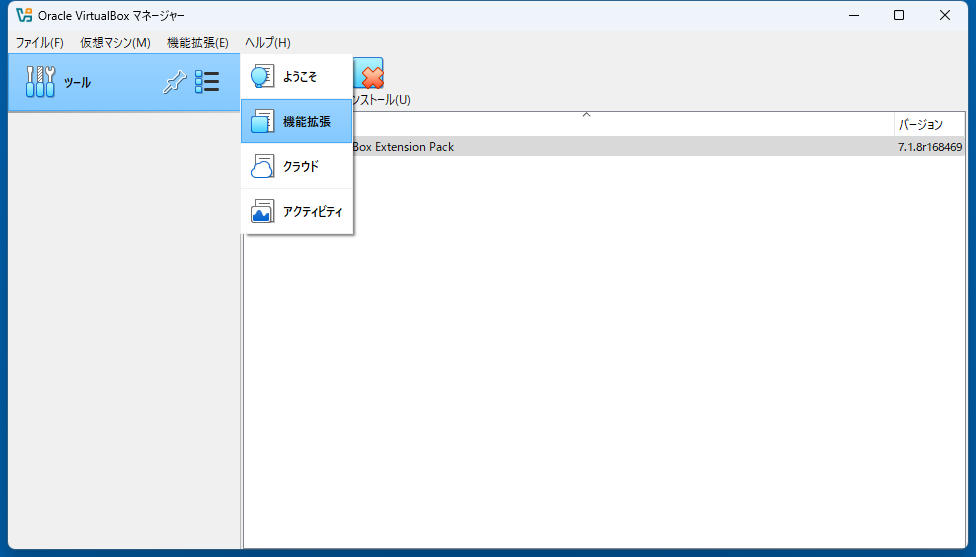Click the アクティビティ chart icon
The height and width of the screenshot is (557, 976).
click(262, 212)
